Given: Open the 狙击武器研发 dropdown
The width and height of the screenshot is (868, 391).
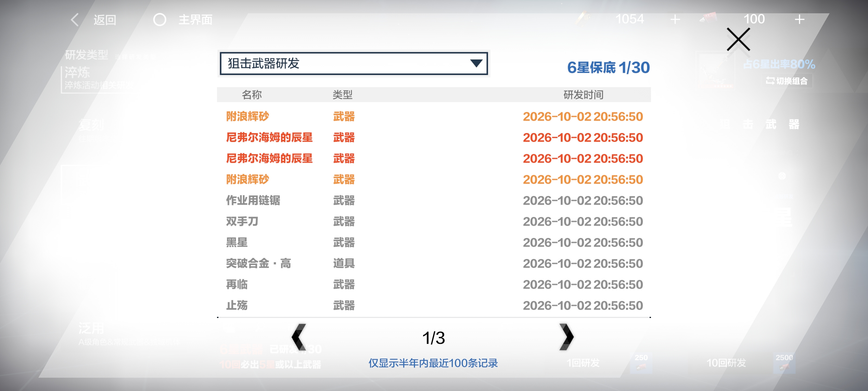Looking at the screenshot, I should 353,64.
